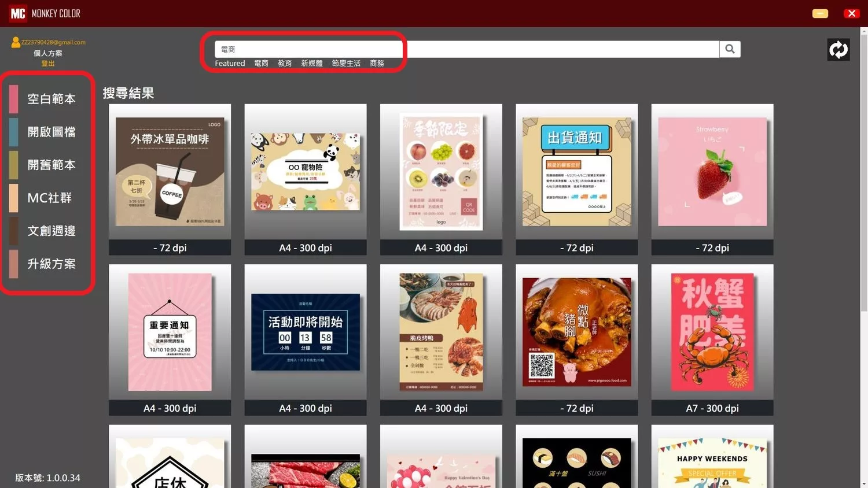Open the 活動即將開始 countdown template
868x488 pixels.
(x=306, y=340)
